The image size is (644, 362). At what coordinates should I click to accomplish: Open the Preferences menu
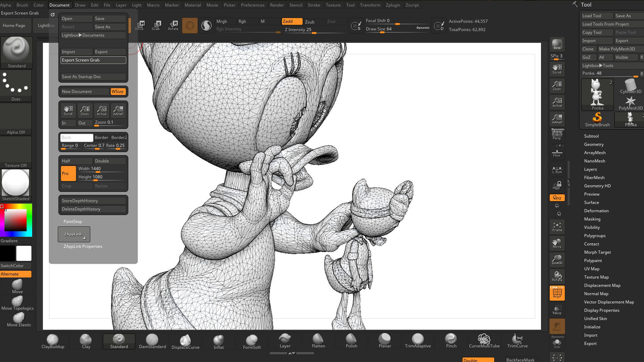(x=253, y=5)
